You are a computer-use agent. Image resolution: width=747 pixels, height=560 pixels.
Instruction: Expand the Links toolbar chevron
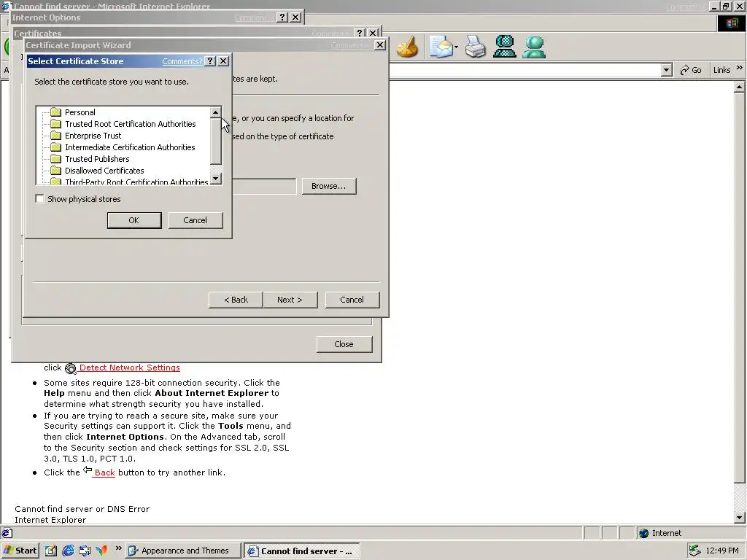tap(740, 68)
